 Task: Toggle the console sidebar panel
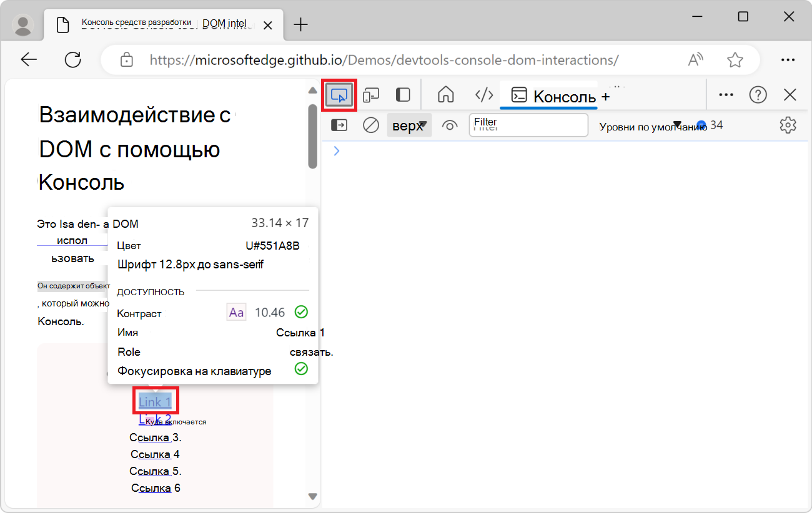pos(339,125)
